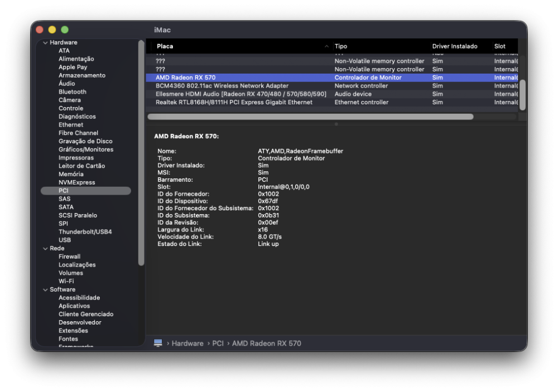558x392 pixels.
Task: Click the computer icon in path bar
Action: 158,343
